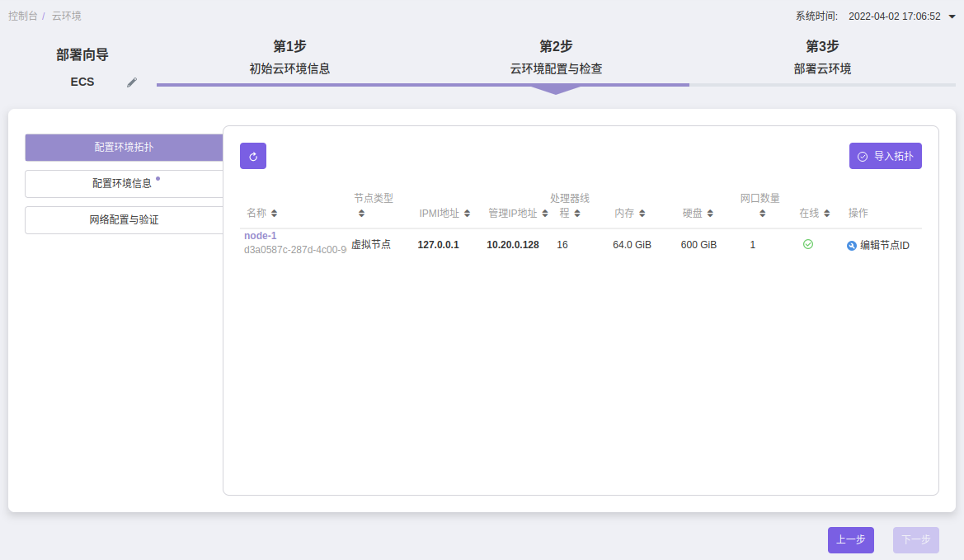This screenshot has width=964, height=560.
Task: Sort by 节点类型 column arrows
Action: click(361, 214)
